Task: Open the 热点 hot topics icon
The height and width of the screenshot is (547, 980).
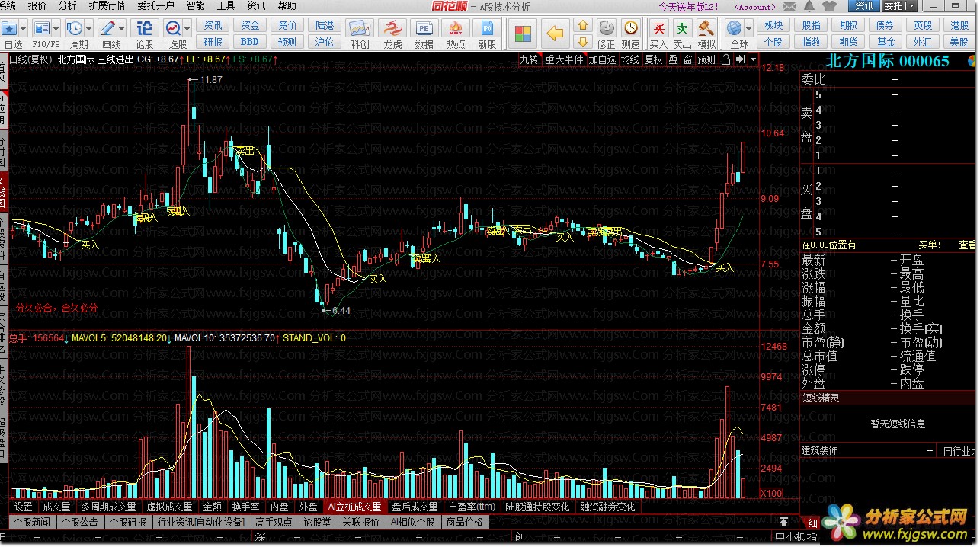Action: coord(456,30)
